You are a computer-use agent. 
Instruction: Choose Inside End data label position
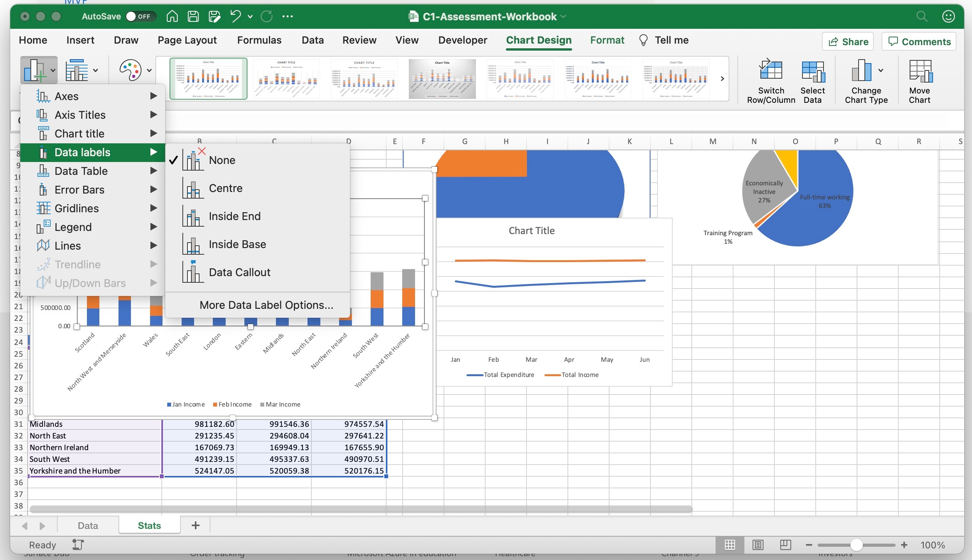(x=234, y=216)
